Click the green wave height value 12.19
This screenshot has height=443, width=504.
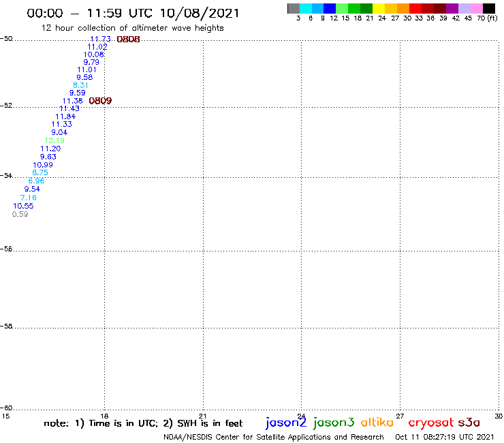(x=54, y=140)
